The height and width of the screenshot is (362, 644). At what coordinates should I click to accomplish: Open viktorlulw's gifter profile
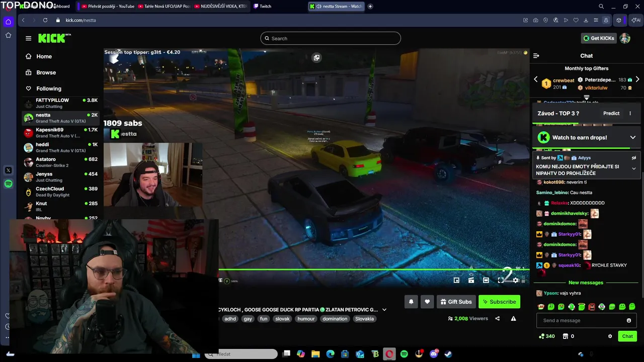596,87
